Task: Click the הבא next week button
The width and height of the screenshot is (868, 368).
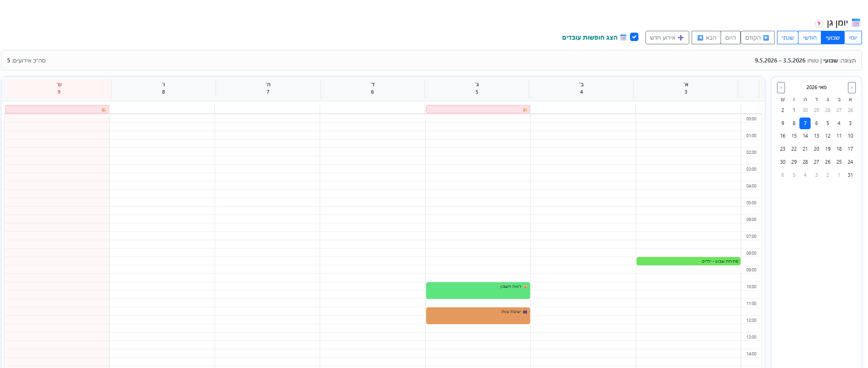Action: click(x=706, y=38)
